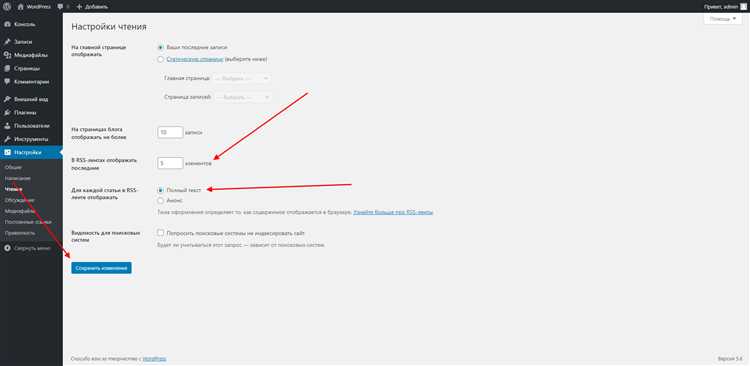The width and height of the screenshot is (750, 366).
Task: Open Записи posts menu
Action: pyautogui.click(x=31, y=42)
